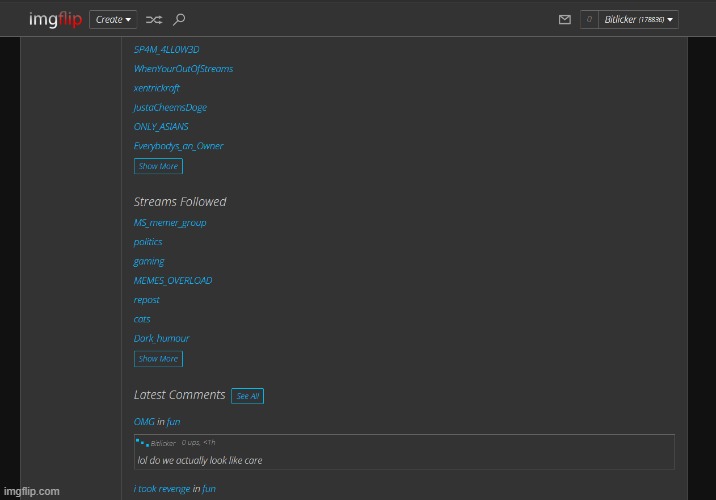The height and width of the screenshot is (500, 716).
Task: Click the imgflip logo
Action: [x=55, y=19]
